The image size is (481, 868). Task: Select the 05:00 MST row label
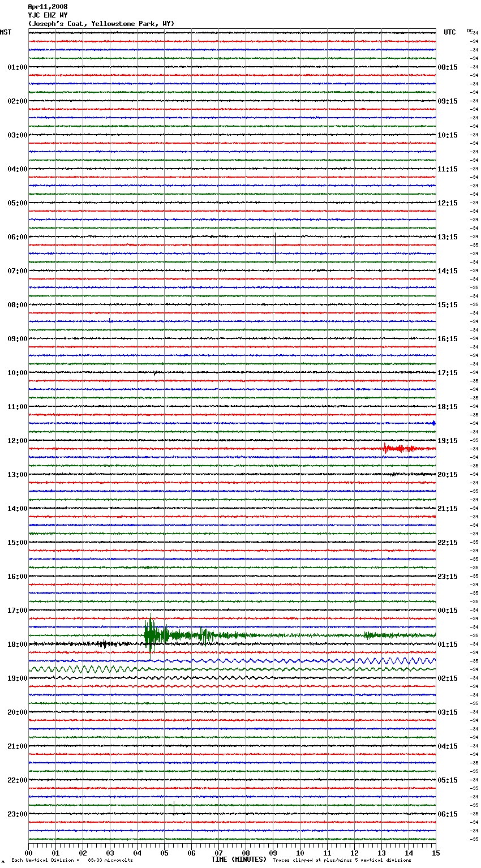(18, 203)
